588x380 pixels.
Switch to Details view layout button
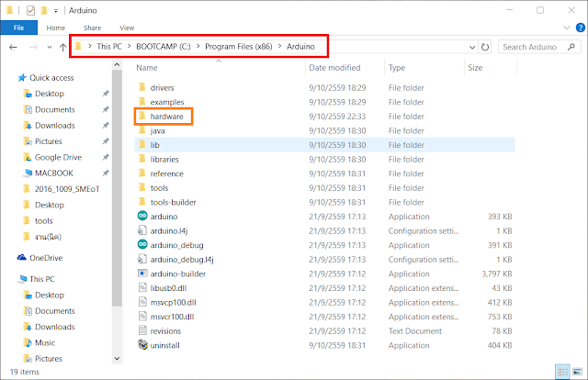[x=562, y=372]
